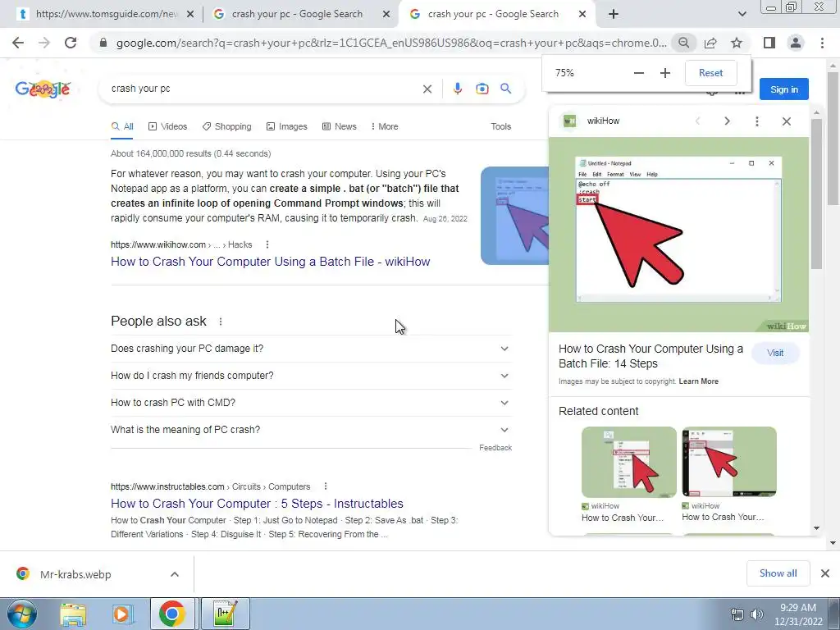Viewport: 840px width, 630px height.
Task: Open the search Tools options
Action: (x=501, y=126)
